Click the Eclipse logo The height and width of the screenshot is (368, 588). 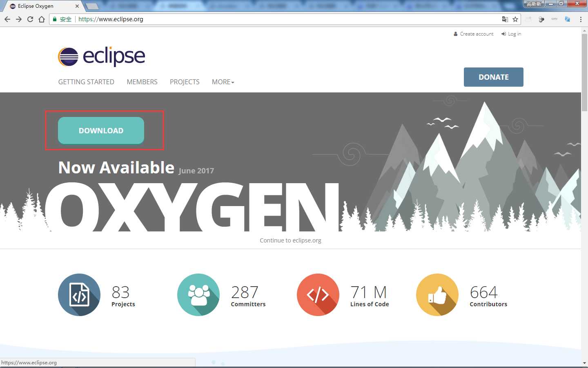pyautogui.click(x=102, y=56)
